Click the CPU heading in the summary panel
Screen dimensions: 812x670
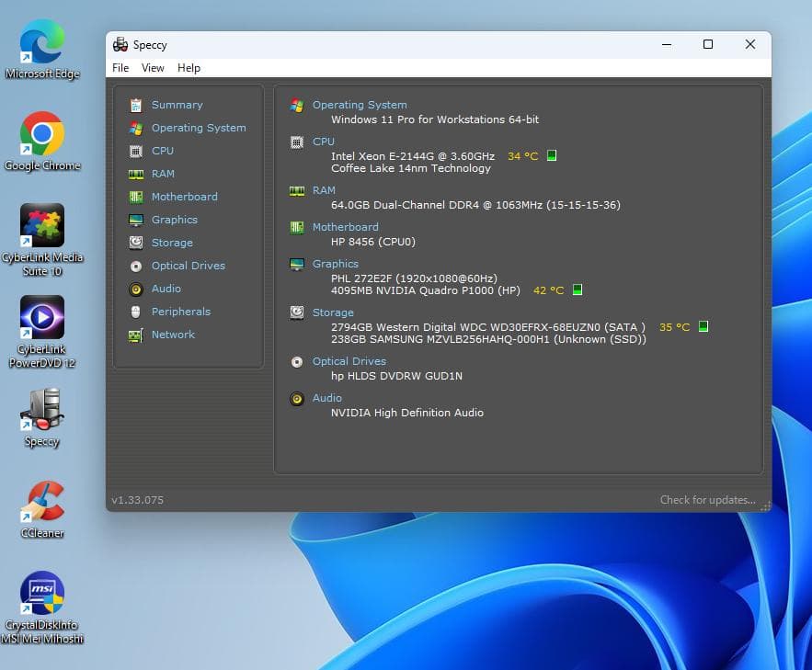point(324,142)
